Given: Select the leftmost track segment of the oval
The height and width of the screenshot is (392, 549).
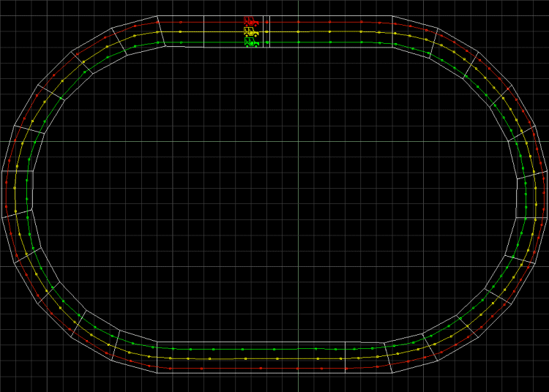Looking at the screenshot, I should click(x=18, y=193).
